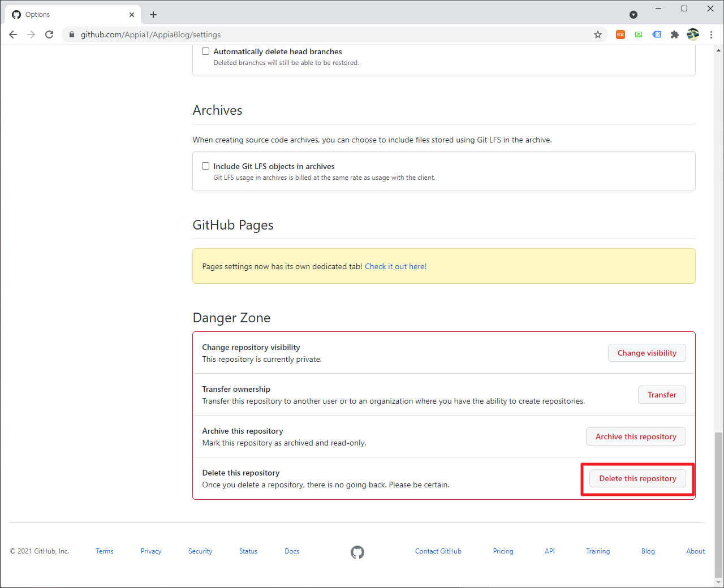Open the Chrome three-dot menu
This screenshot has height=588, width=724.
pos(711,34)
